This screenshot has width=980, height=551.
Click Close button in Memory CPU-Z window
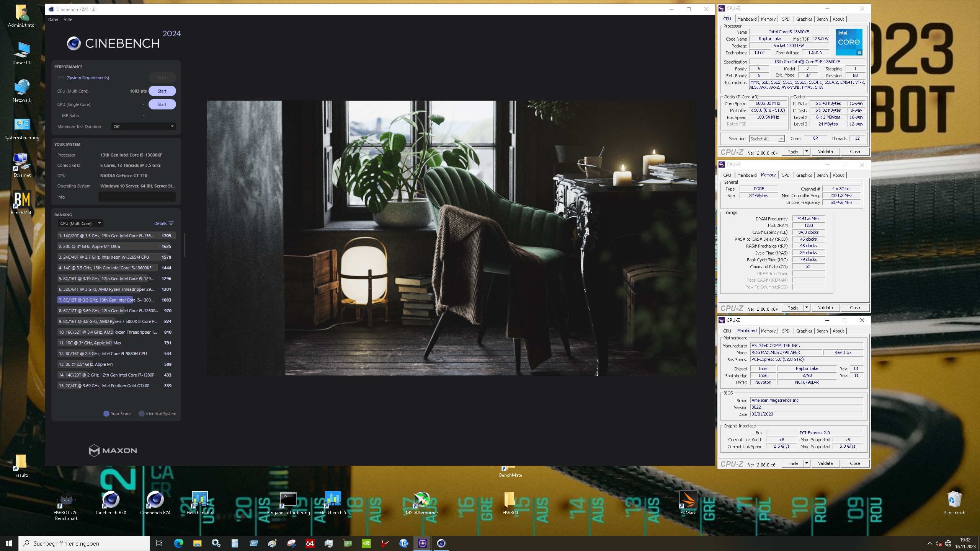[855, 308]
